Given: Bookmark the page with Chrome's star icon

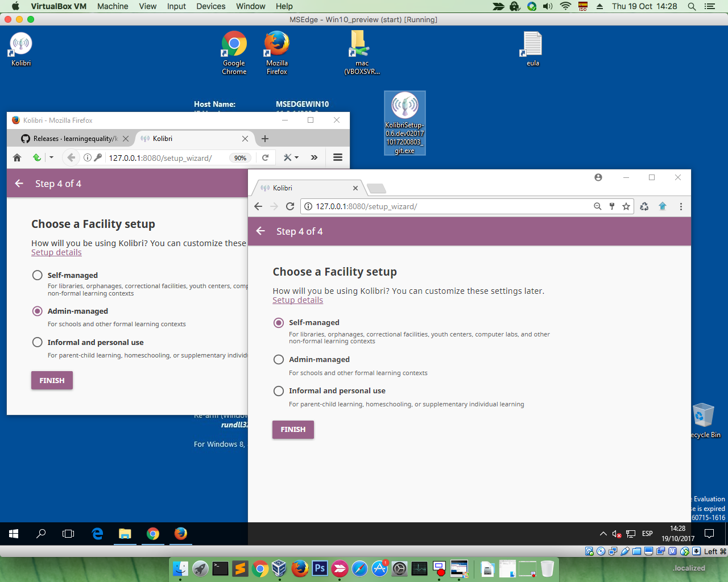Looking at the screenshot, I should [x=625, y=206].
